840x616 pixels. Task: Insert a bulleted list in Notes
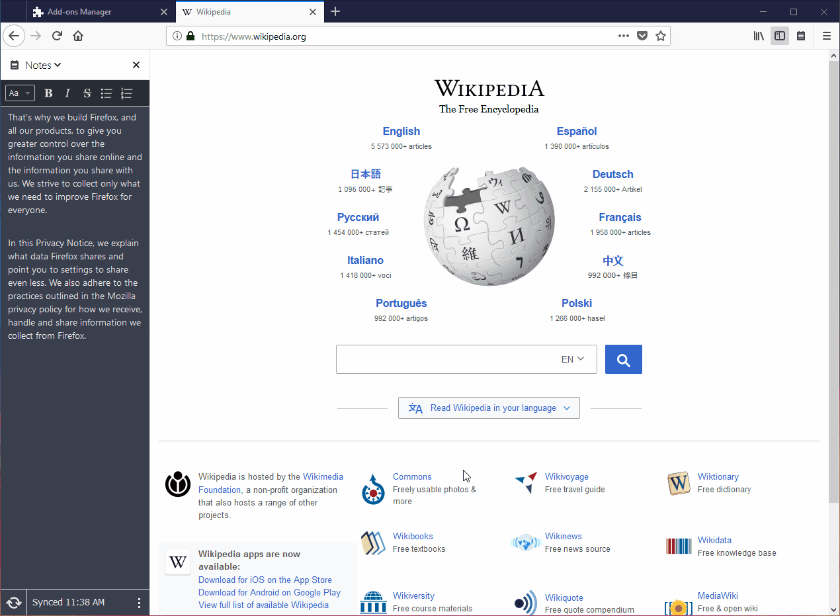(x=106, y=93)
